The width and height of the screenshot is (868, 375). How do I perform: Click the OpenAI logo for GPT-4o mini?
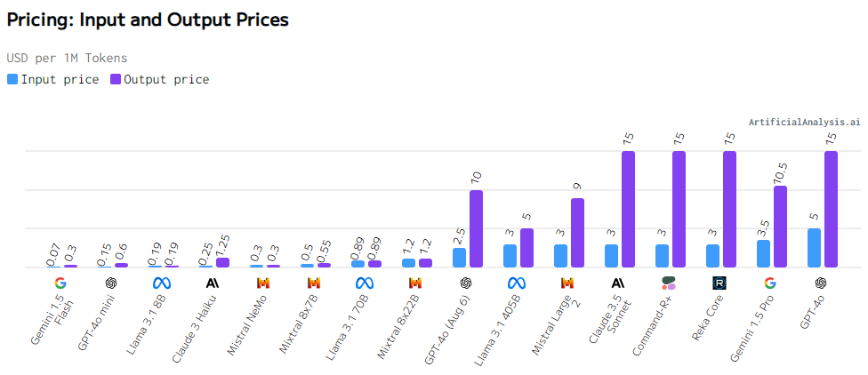[111, 283]
